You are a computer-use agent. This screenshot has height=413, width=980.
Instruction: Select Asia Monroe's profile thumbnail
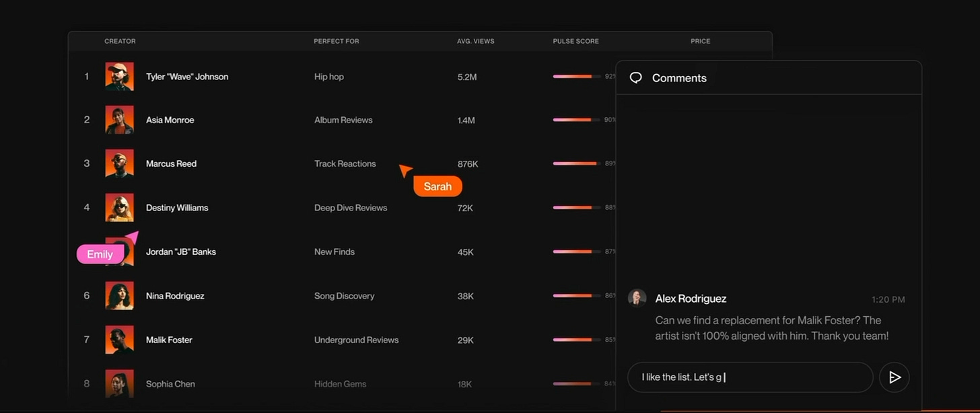[x=119, y=120]
